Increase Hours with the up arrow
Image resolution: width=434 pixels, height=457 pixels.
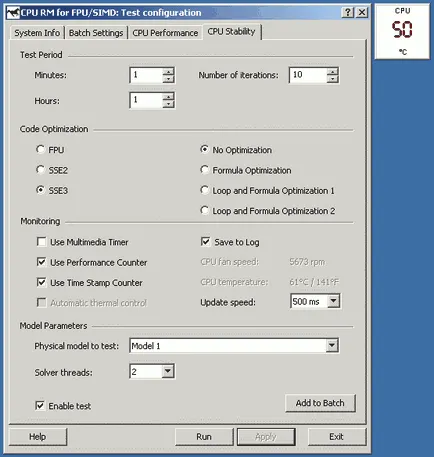(x=168, y=96)
